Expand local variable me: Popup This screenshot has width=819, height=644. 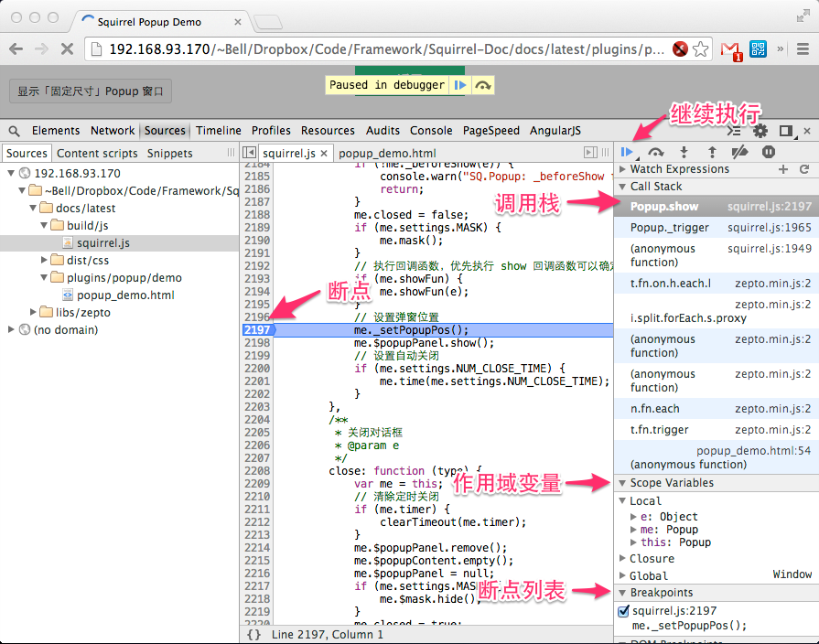point(633,530)
